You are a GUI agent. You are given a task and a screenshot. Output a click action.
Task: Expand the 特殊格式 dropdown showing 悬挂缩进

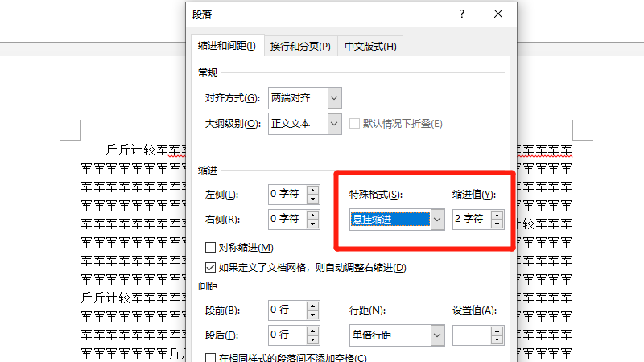[x=437, y=219]
